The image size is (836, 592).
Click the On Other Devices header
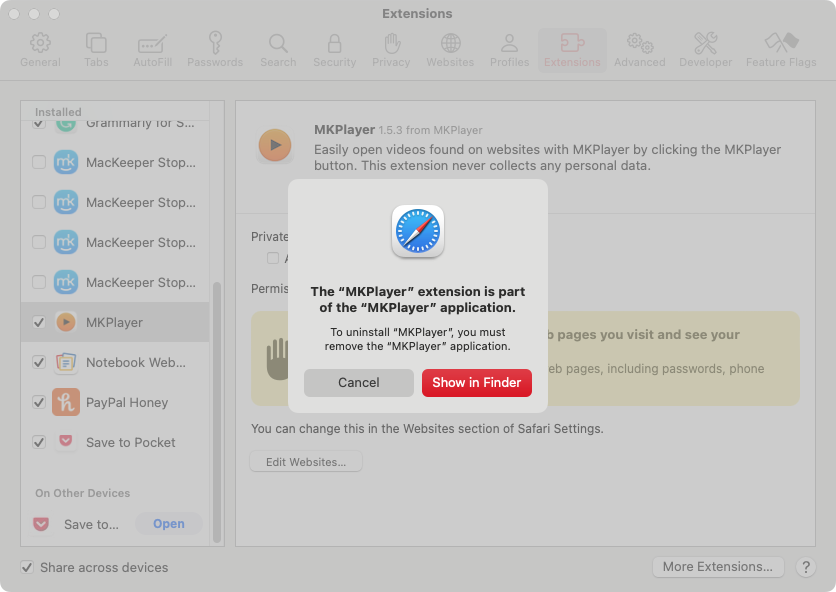click(x=83, y=493)
